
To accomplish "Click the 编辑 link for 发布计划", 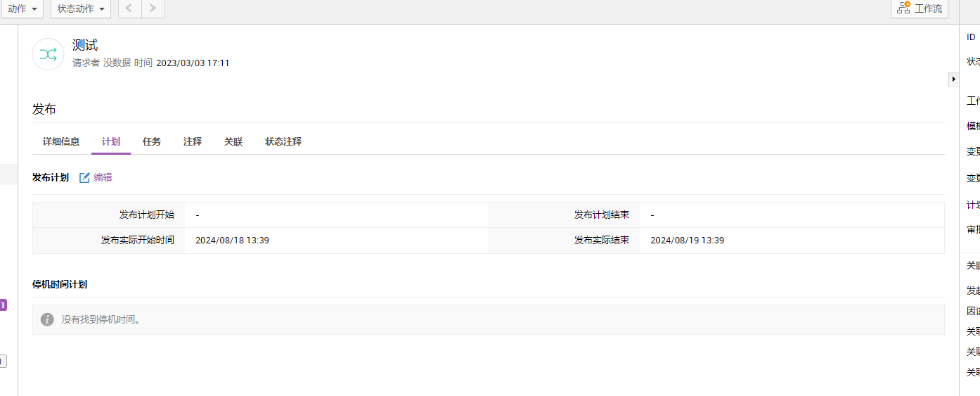I will point(103,177).
